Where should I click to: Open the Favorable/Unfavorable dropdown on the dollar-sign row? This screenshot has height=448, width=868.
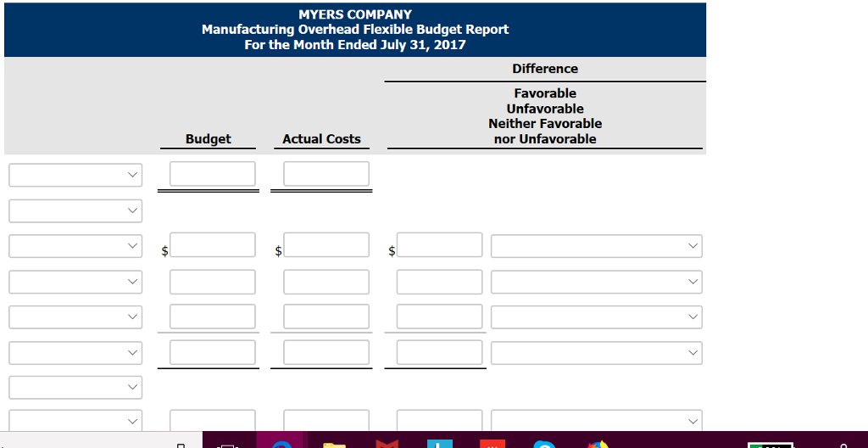click(596, 245)
